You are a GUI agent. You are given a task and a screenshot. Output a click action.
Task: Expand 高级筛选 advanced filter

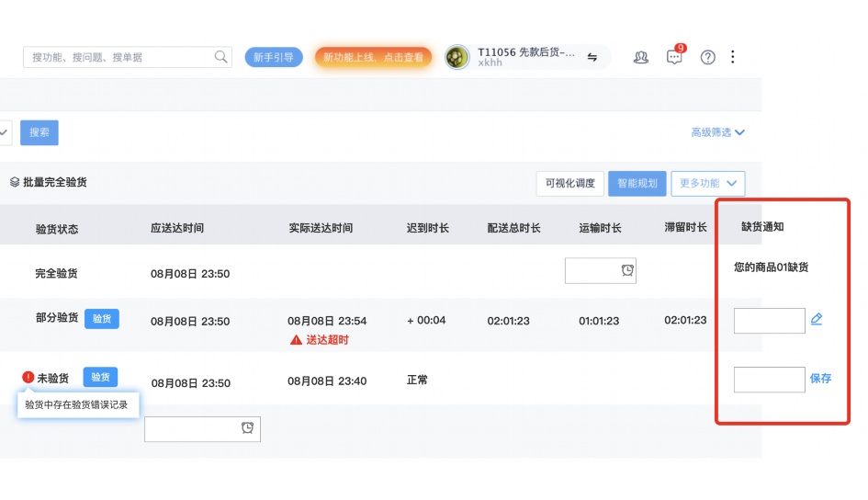click(x=717, y=132)
